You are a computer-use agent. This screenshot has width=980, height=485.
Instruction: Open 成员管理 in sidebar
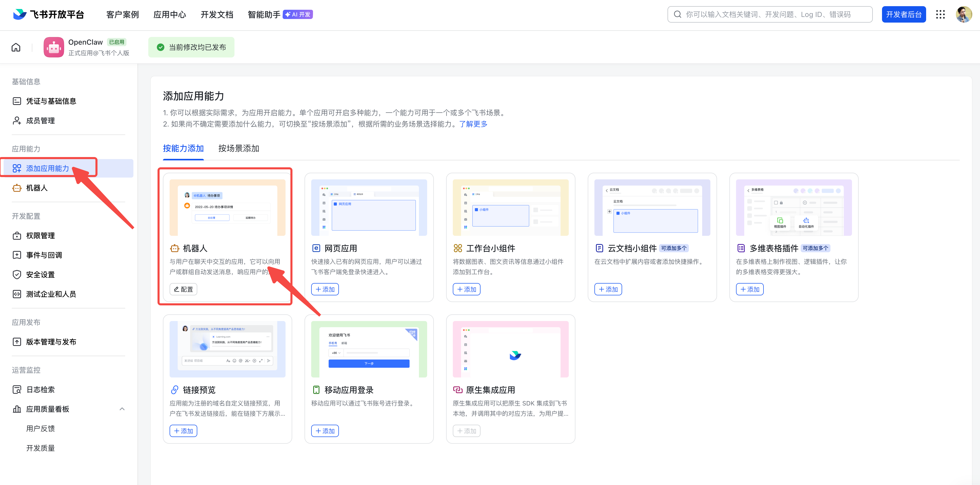(x=40, y=121)
